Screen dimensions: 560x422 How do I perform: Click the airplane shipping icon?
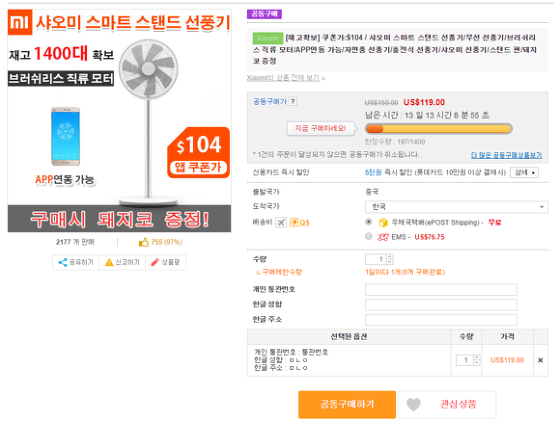(x=281, y=222)
